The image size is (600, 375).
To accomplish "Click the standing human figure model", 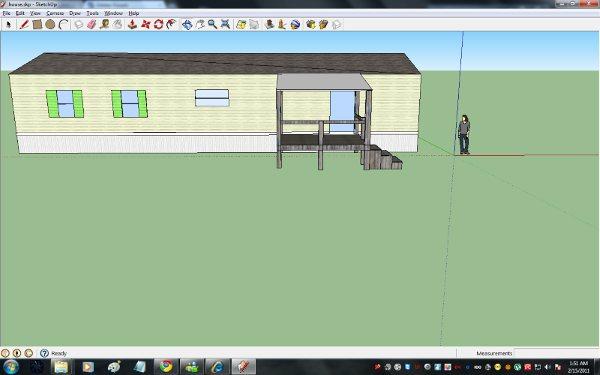I will (464, 135).
